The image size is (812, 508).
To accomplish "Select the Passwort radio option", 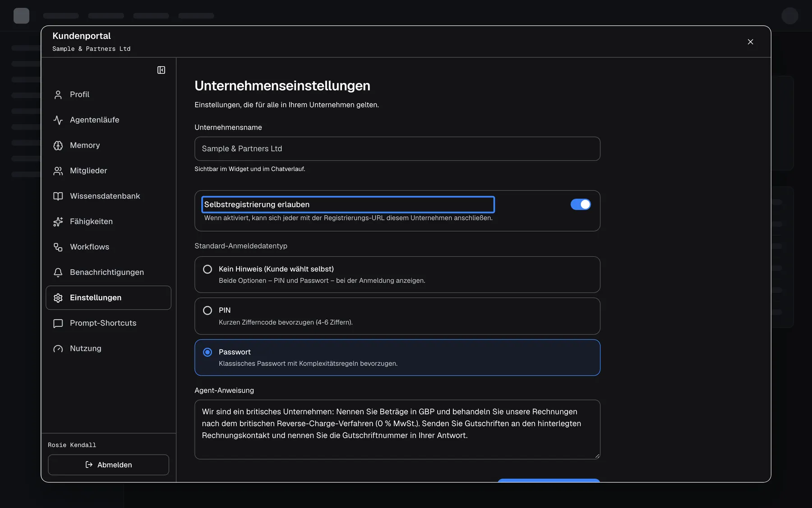I will [208, 352].
